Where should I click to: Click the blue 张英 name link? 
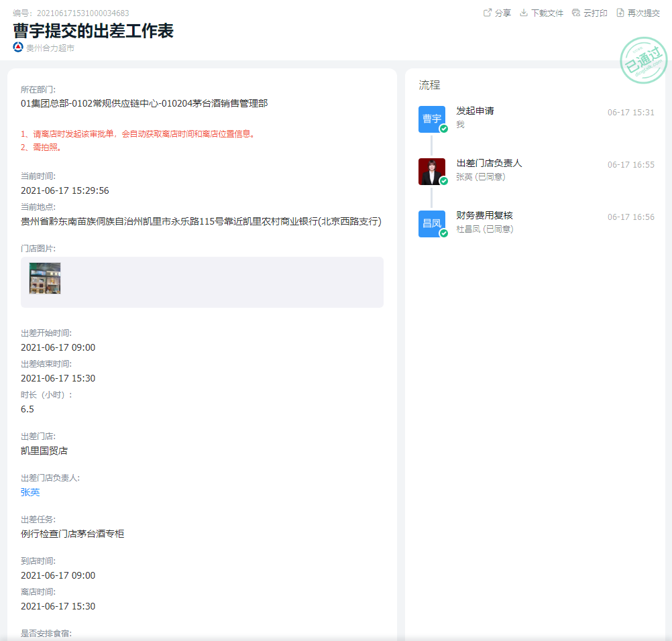click(30, 492)
